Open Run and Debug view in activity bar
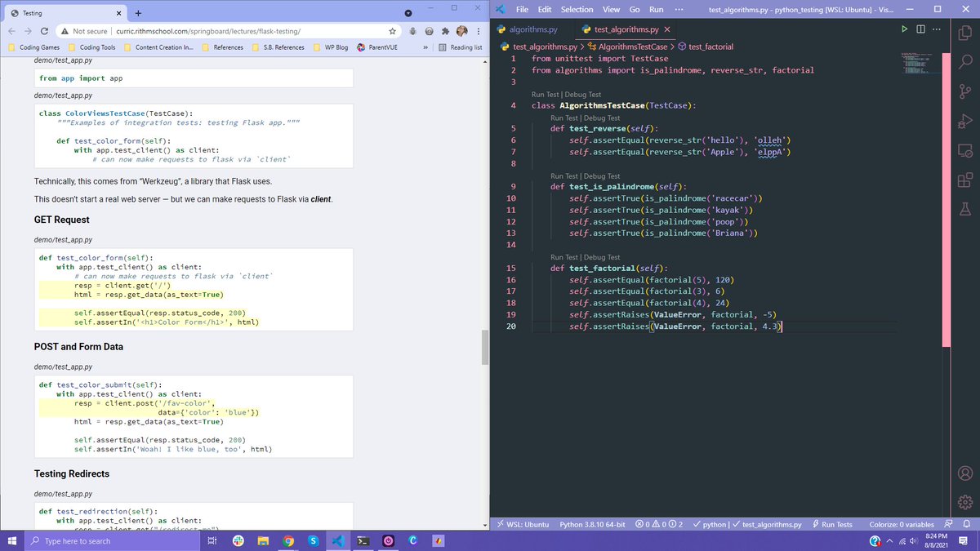The image size is (980, 551). pos(965,121)
